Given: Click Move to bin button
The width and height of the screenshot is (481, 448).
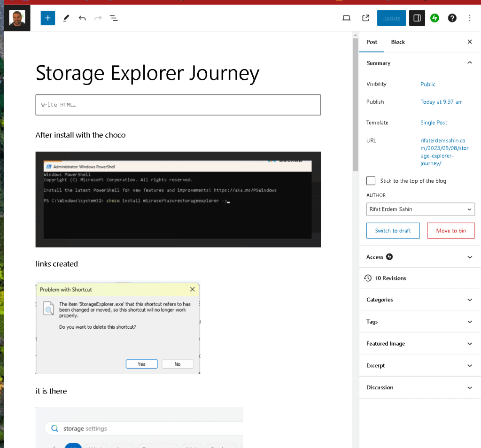Looking at the screenshot, I should (451, 231).
